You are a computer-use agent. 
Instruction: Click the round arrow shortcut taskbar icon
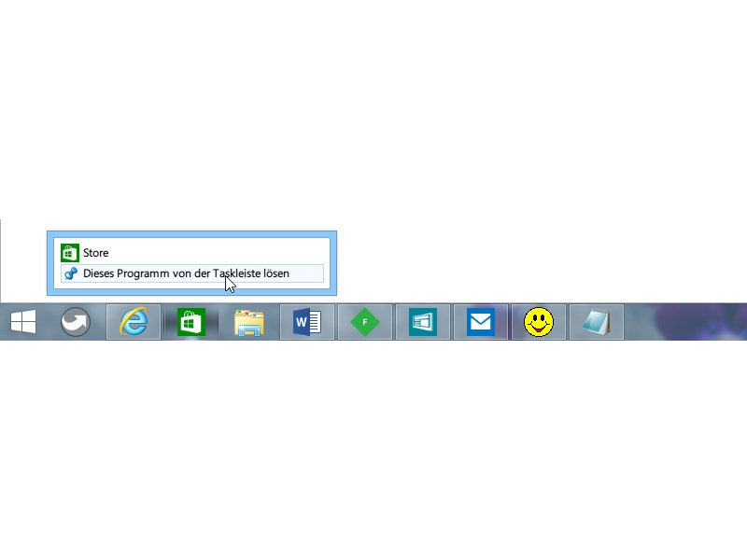point(76,322)
